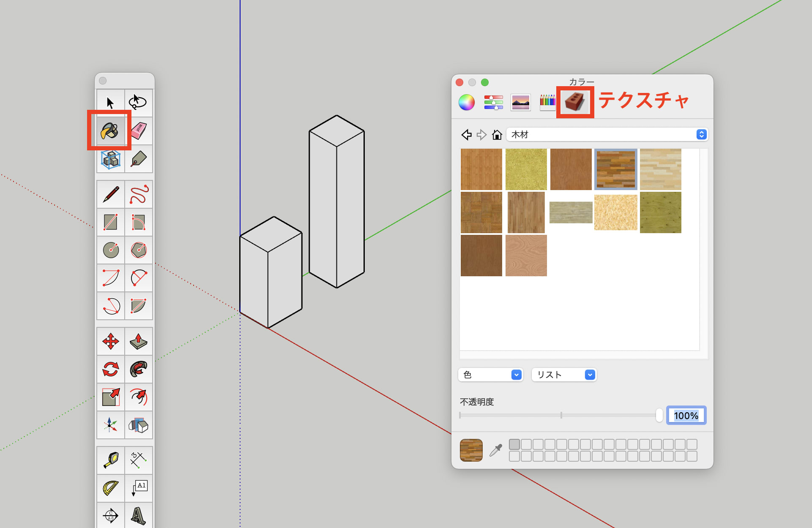This screenshot has width=812, height=528.
Task: Select the Rotate tool
Action: click(x=111, y=369)
